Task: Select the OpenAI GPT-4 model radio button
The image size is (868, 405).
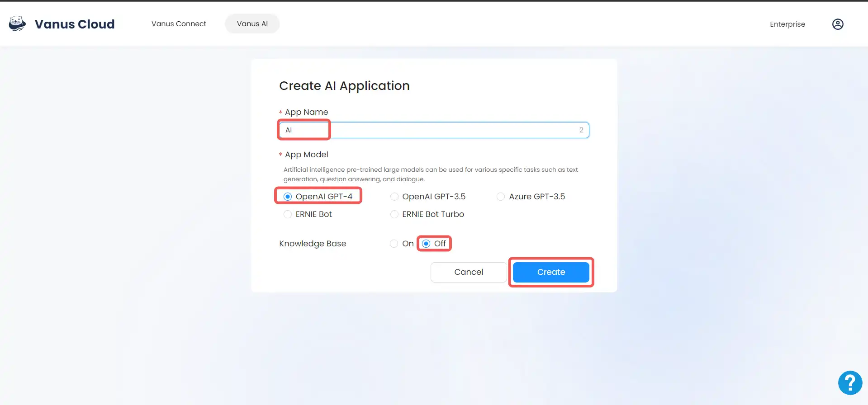Action: 288,197
